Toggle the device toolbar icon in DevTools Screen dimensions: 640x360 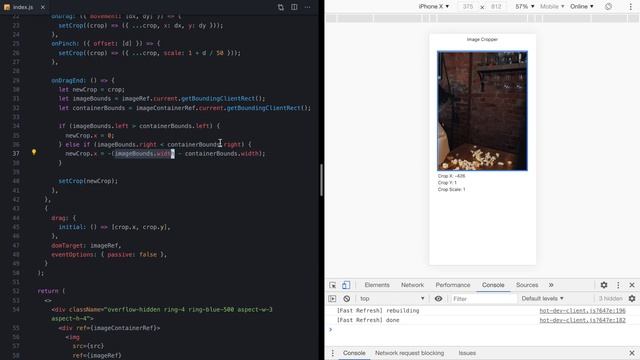click(346, 285)
